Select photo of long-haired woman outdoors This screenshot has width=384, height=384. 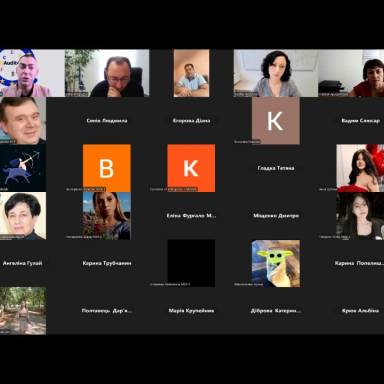tap(107, 216)
